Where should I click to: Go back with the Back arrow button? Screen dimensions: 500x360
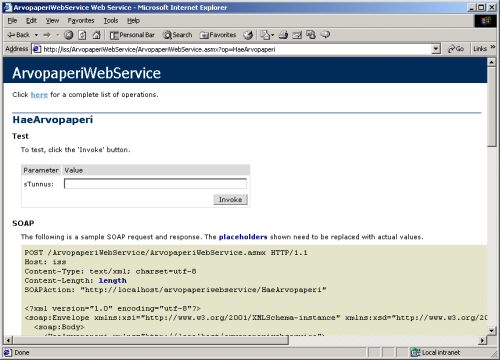pyautogui.click(x=19, y=35)
